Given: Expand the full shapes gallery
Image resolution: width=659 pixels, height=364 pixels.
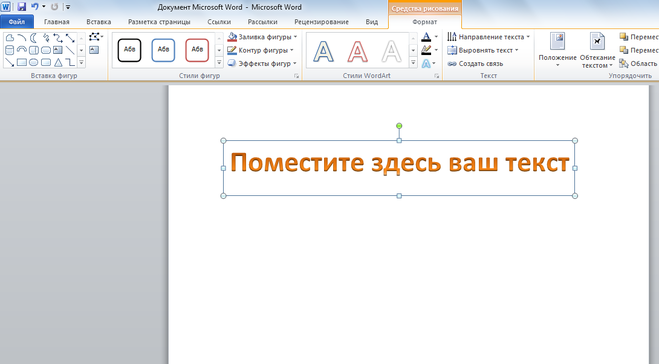Looking at the screenshot, I should click(x=82, y=63).
